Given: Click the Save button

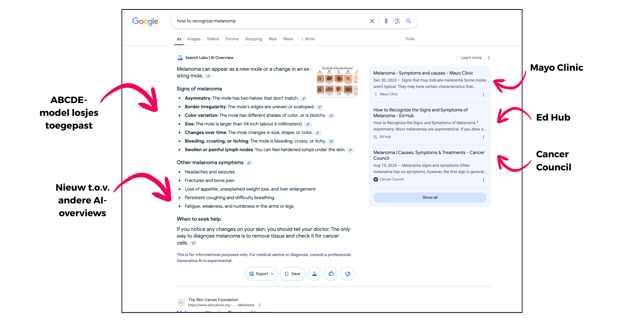Looking at the screenshot, I should point(293,274).
